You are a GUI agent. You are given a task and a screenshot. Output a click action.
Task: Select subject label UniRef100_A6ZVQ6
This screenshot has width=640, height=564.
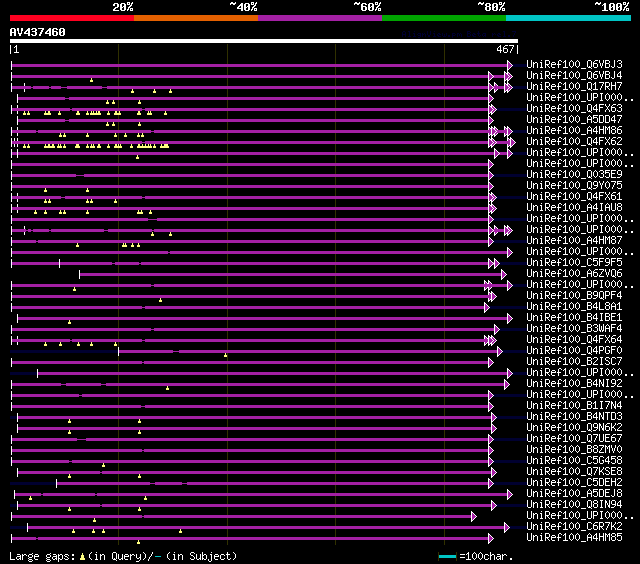[574, 273]
